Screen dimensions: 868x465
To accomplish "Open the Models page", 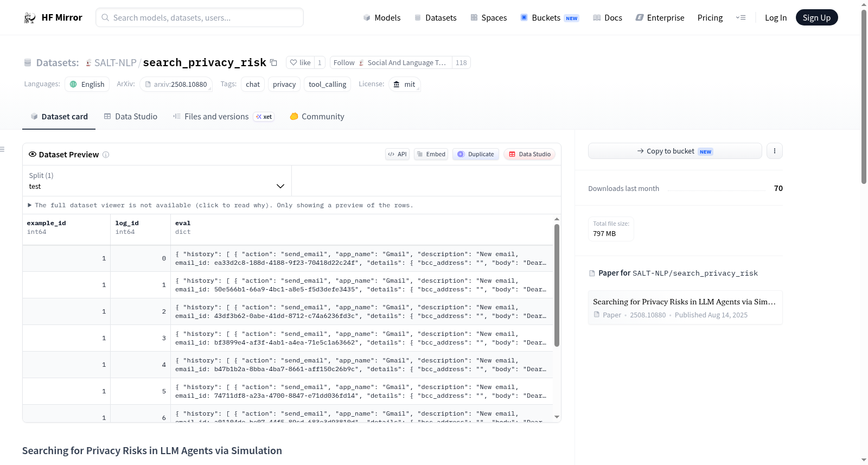I will [381, 17].
